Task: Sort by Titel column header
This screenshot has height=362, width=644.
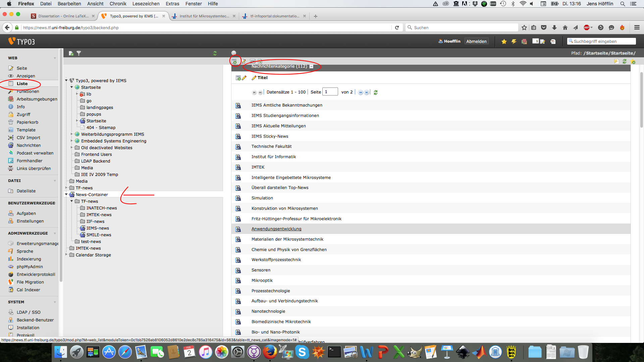Action: [x=262, y=78]
